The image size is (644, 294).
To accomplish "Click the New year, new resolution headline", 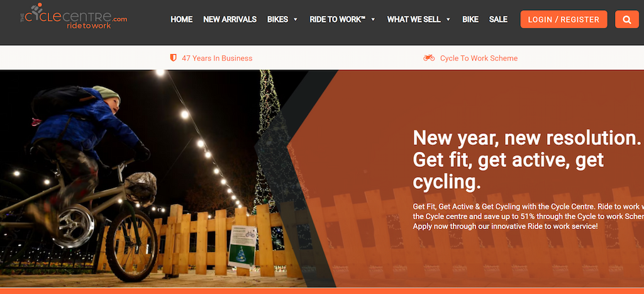I will (x=527, y=160).
